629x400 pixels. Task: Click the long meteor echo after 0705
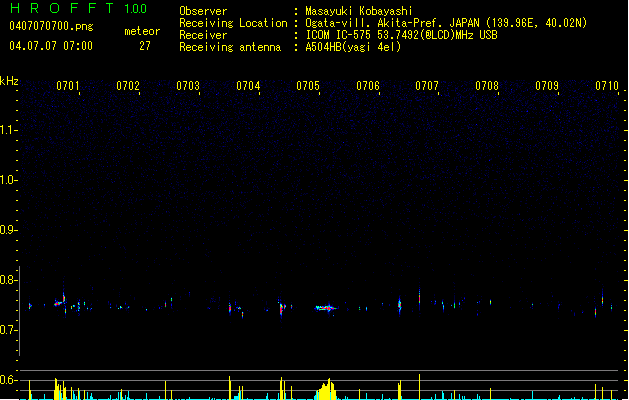pos(327,308)
